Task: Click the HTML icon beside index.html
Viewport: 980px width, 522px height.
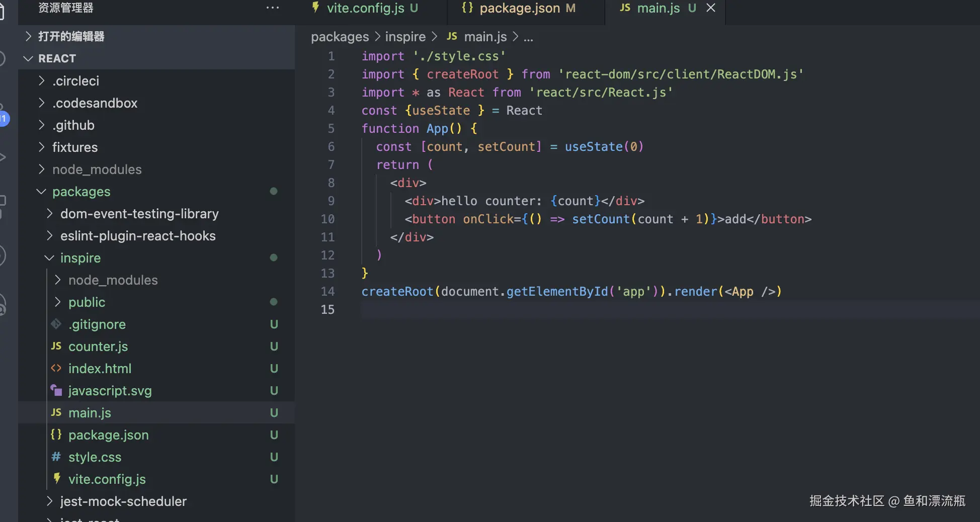Action: click(56, 368)
